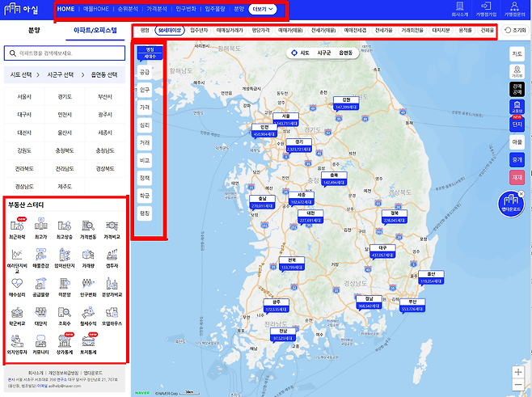Expand the 더보기 dropdown in top navigation
532x397 pixels.
click(x=263, y=9)
